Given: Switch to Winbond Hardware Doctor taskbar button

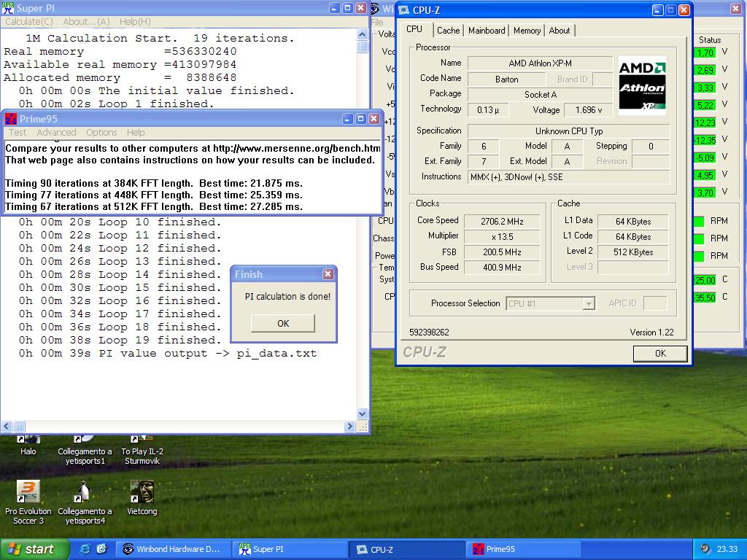Looking at the screenshot, I should (x=174, y=549).
